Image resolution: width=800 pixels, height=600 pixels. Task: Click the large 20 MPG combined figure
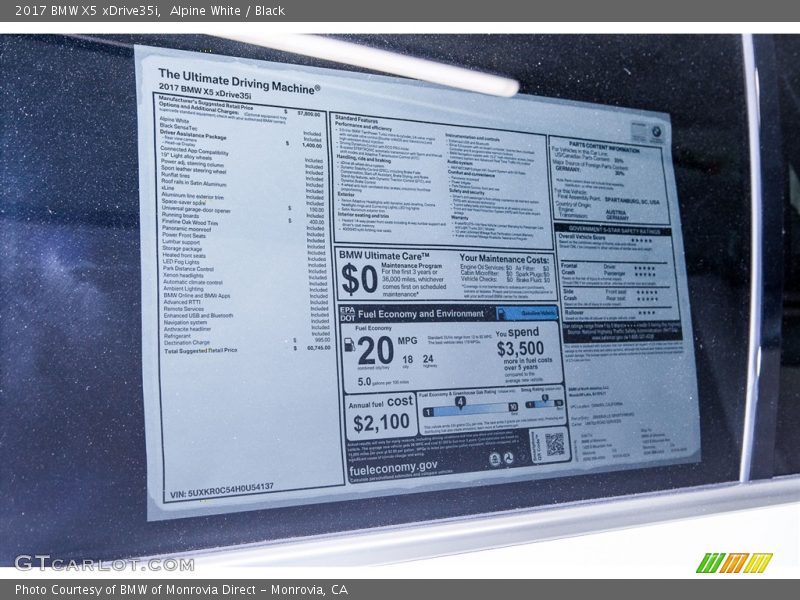pyautogui.click(x=376, y=351)
